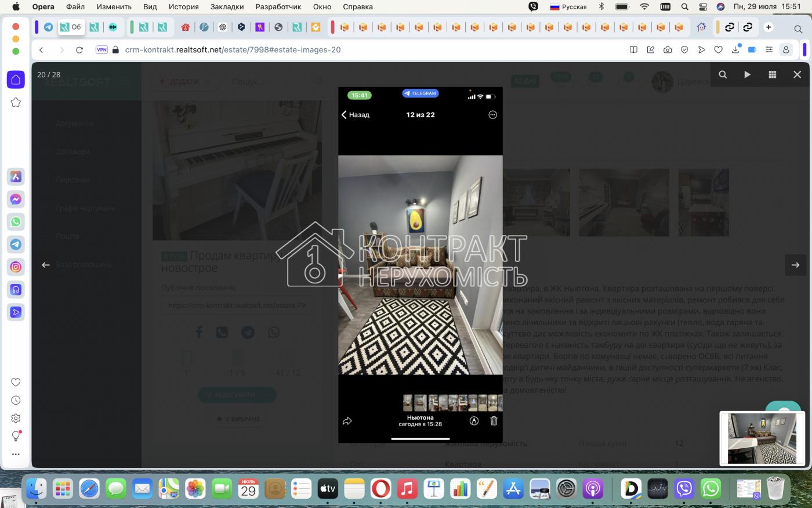Add page to pinboard heart in toolbar
812x508 pixels.
[718, 50]
